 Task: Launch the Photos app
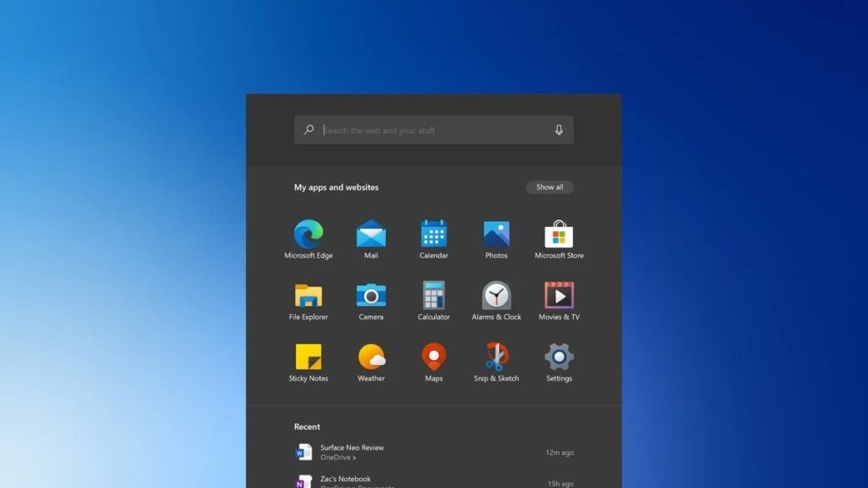coord(496,236)
